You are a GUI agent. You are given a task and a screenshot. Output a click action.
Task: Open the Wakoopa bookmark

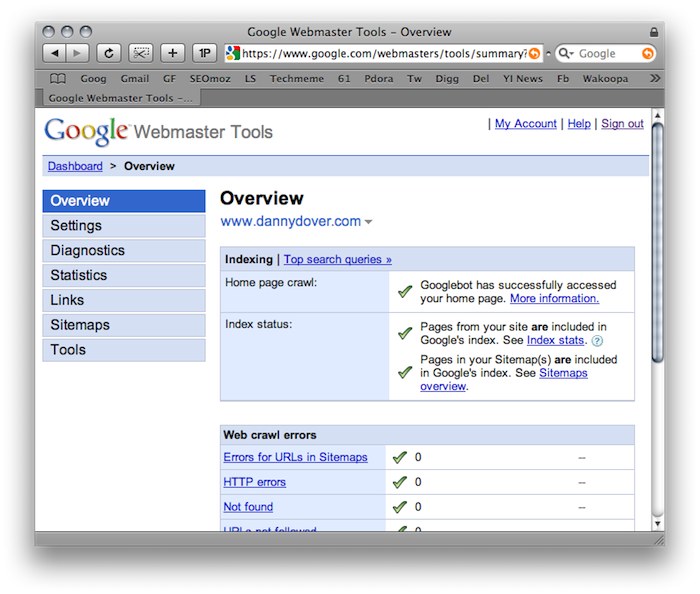click(605, 79)
